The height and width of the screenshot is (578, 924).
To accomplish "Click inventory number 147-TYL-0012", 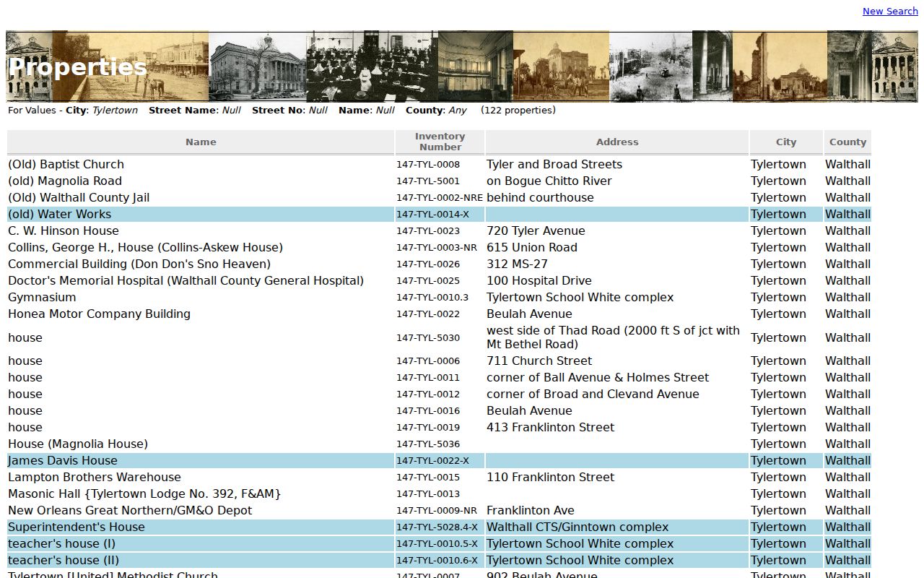I will point(428,394).
